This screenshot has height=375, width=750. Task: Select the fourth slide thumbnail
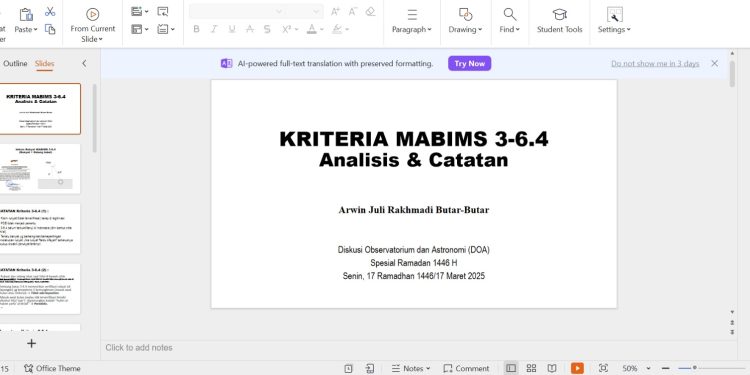[x=39, y=289]
